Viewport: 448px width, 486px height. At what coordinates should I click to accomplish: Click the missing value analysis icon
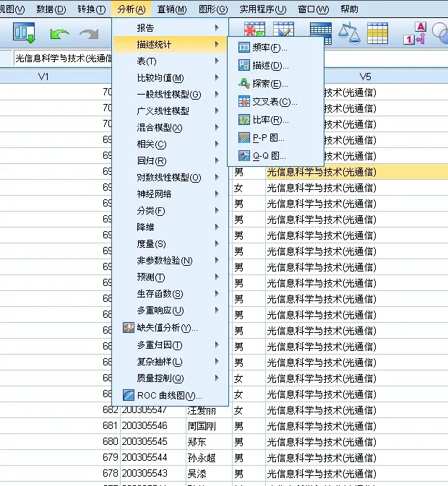tap(129, 328)
